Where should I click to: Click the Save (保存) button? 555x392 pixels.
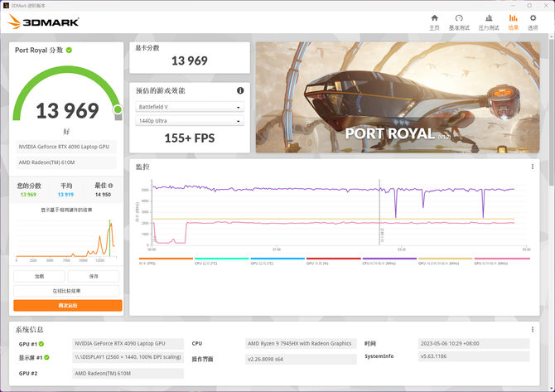pyautogui.click(x=94, y=276)
